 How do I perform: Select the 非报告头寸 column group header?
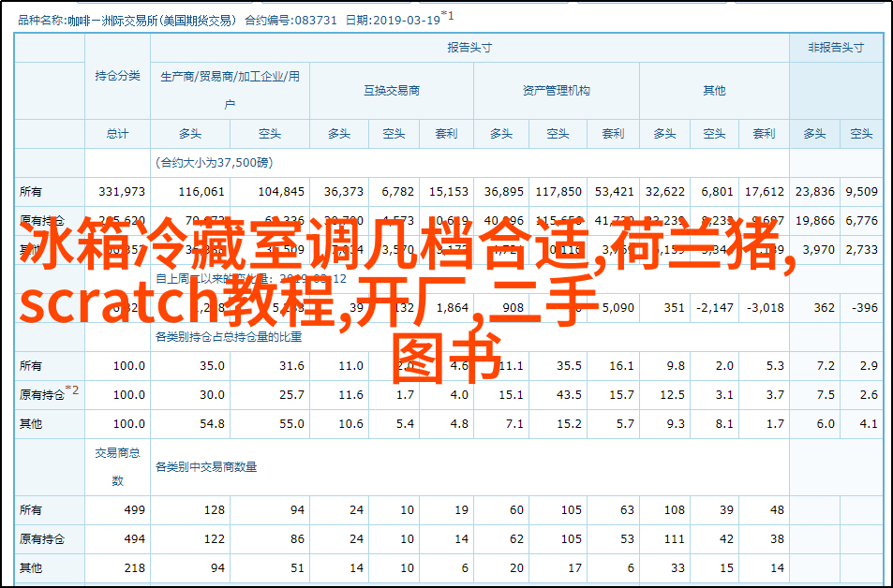[835, 48]
